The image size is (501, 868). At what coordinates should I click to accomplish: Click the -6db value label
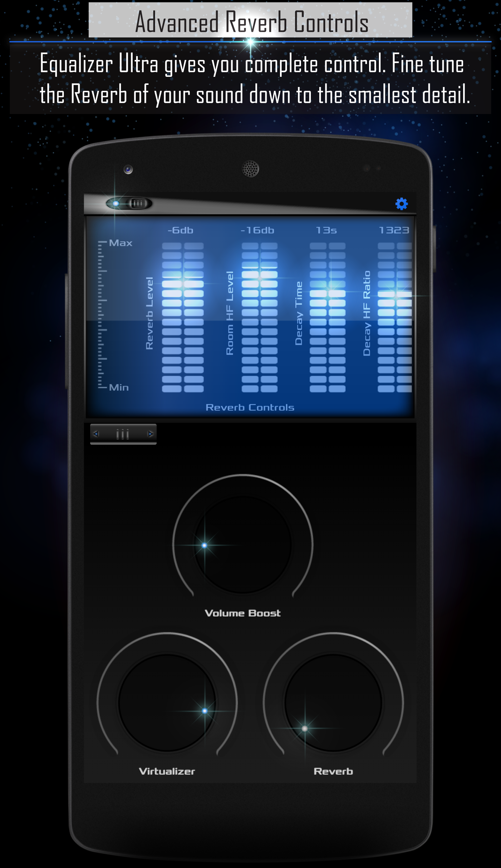click(x=180, y=230)
